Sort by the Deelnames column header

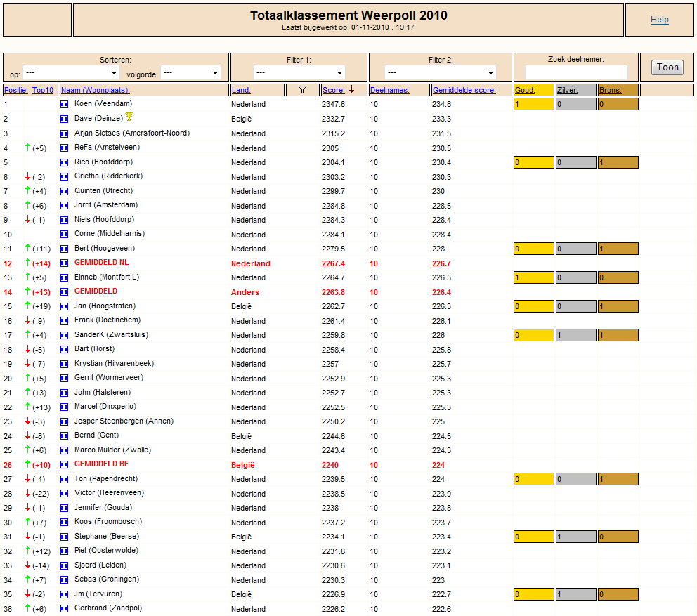click(389, 90)
